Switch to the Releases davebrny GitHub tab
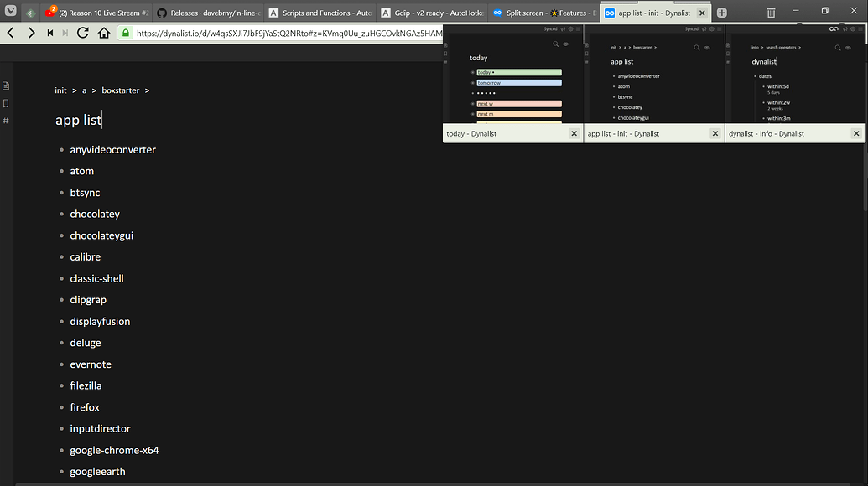The height and width of the screenshot is (486, 868). click(209, 13)
